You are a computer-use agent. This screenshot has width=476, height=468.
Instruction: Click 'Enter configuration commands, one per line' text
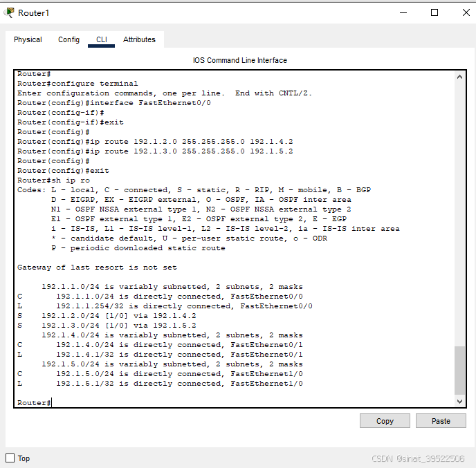coord(121,93)
